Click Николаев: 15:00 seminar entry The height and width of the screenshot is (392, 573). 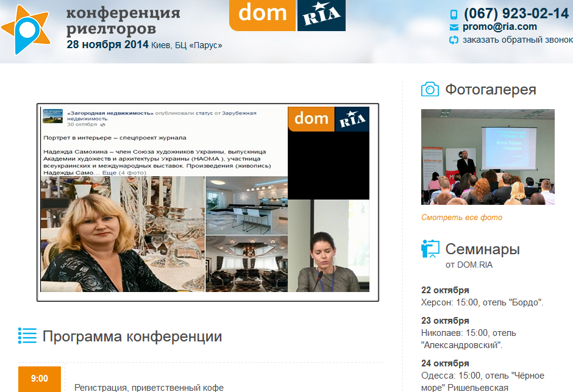click(469, 339)
